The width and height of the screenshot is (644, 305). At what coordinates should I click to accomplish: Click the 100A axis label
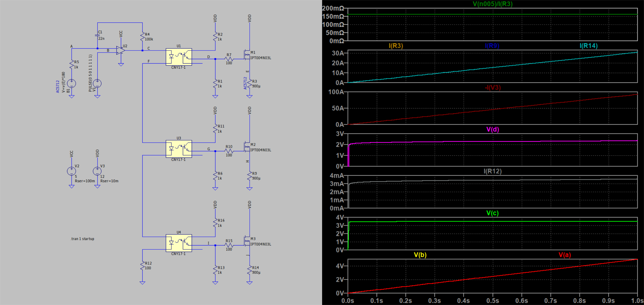click(x=336, y=92)
